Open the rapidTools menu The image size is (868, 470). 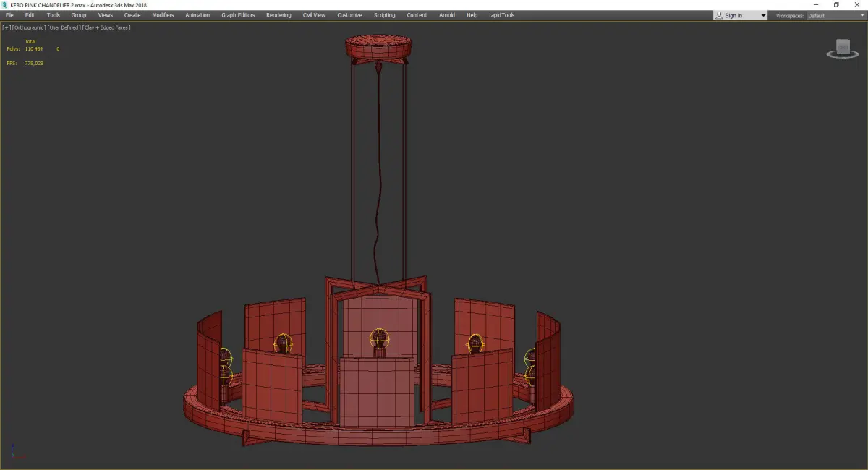click(x=501, y=15)
